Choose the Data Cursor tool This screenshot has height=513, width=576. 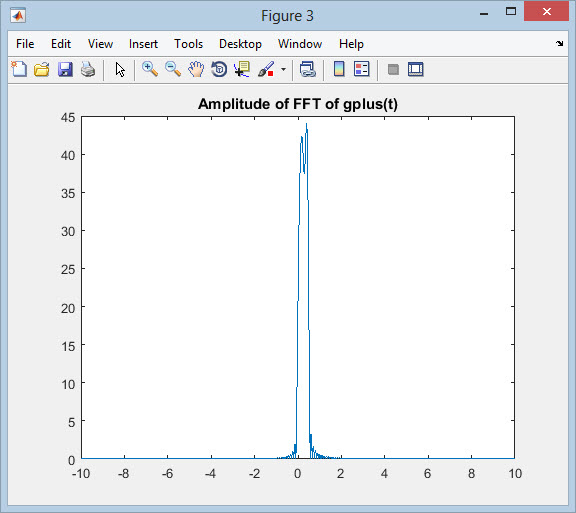click(242, 69)
